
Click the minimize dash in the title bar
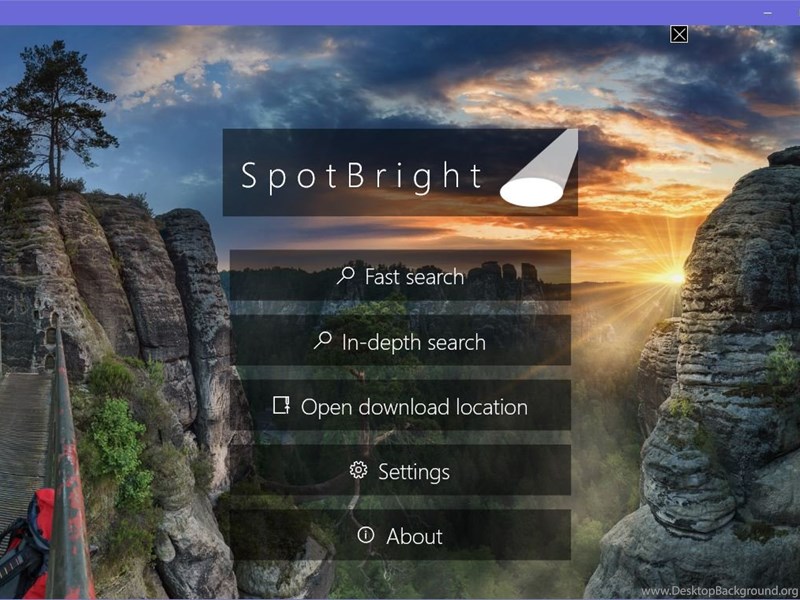point(768,13)
